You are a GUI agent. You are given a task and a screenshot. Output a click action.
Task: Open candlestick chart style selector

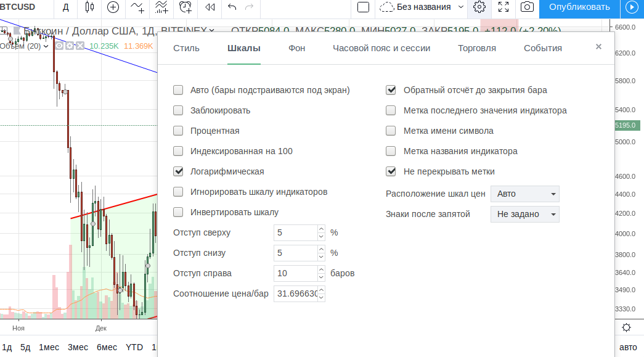[90, 7]
